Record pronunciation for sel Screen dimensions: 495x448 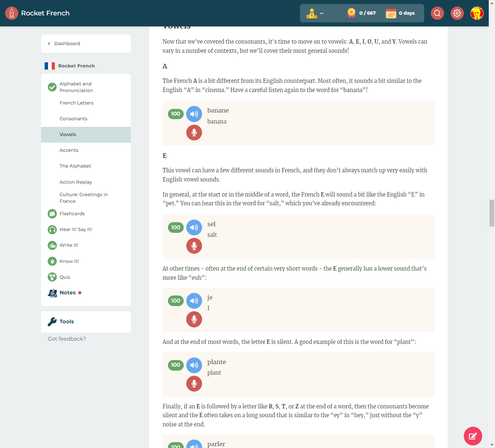point(194,246)
